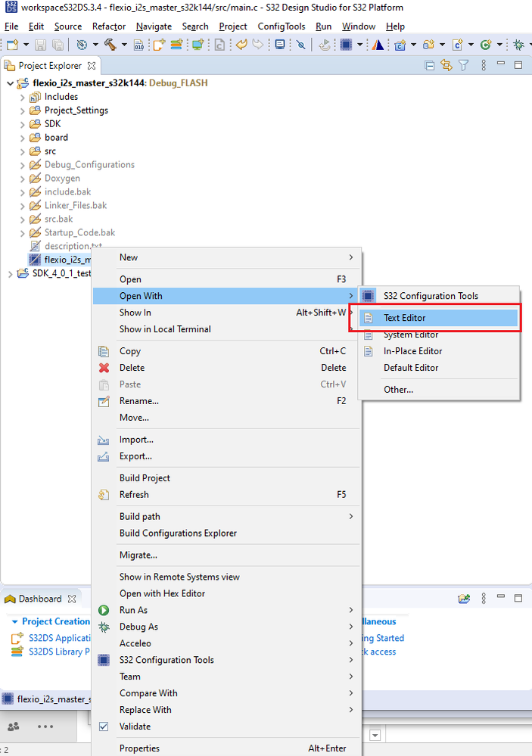The width and height of the screenshot is (532, 756).
Task: Select the src folder in the tree
Action: pyautogui.click(x=50, y=151)
